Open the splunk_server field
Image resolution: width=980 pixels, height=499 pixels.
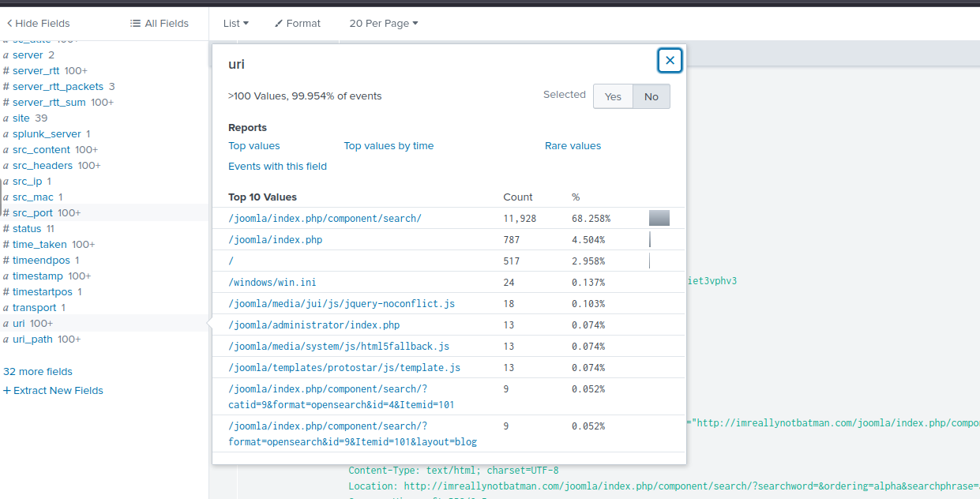pos(47,134)
